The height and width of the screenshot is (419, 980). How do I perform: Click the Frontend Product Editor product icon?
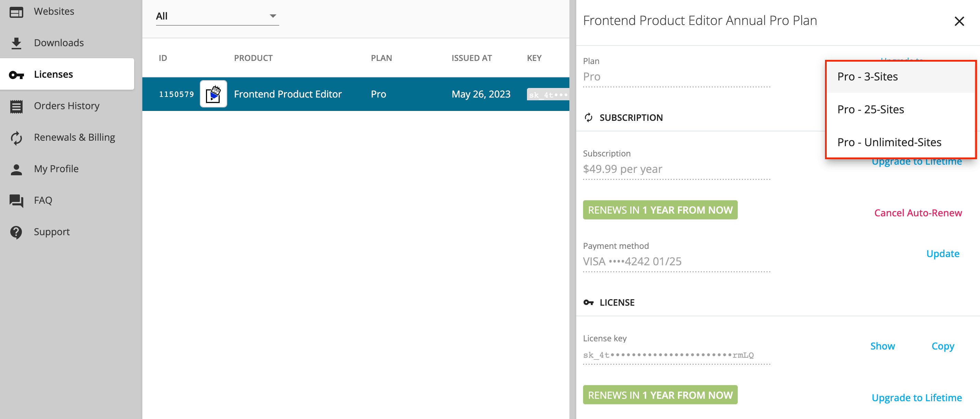click(x=214, y=94)
